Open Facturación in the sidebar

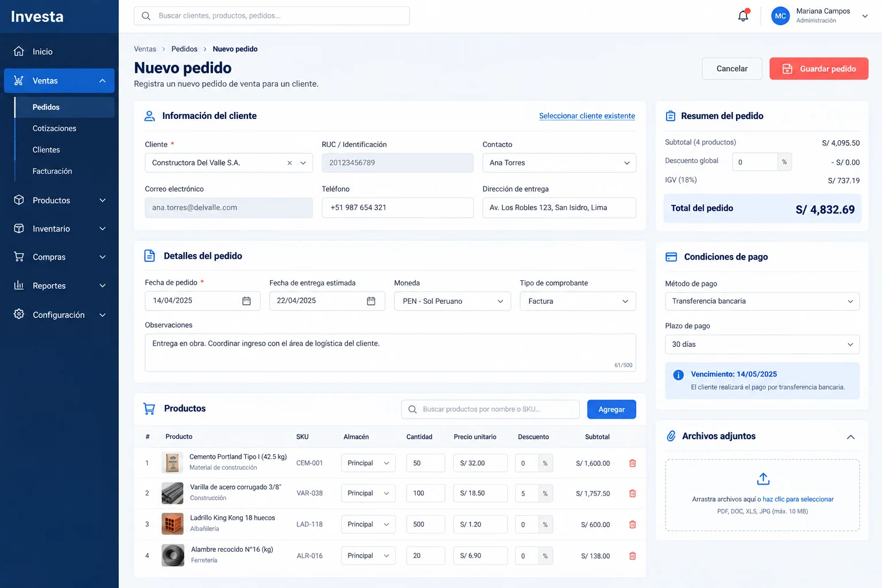click(52, 171)
